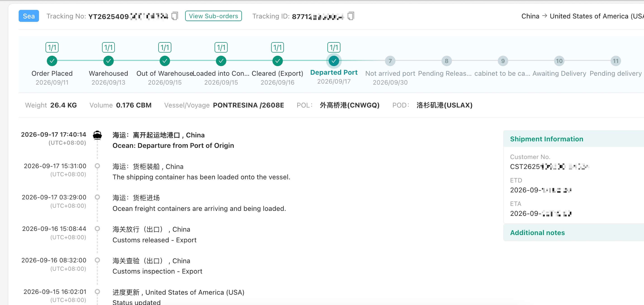Click the 1/1 badge above Loaded into Con...
The width and height of the screenshot is (644, 305).
pos(221,47)
